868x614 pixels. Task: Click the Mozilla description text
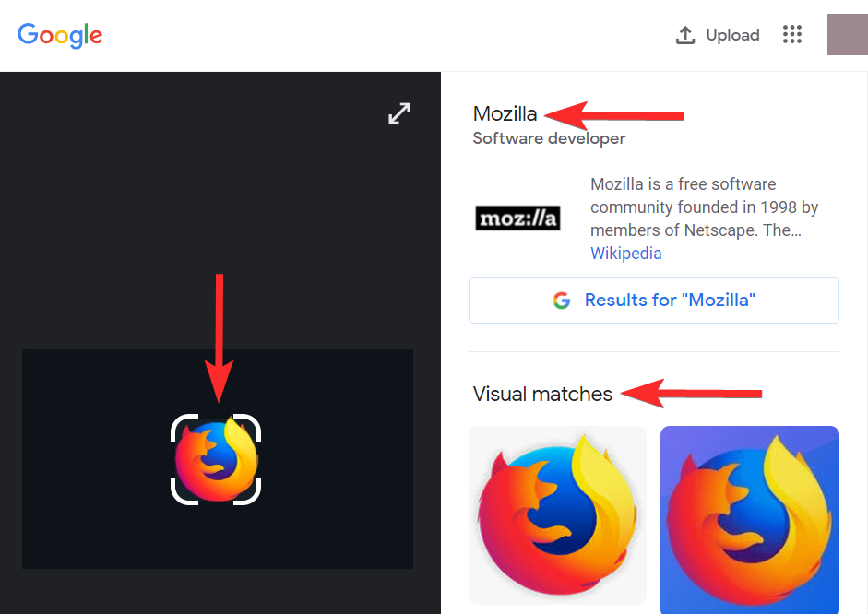tap(705, 207)
